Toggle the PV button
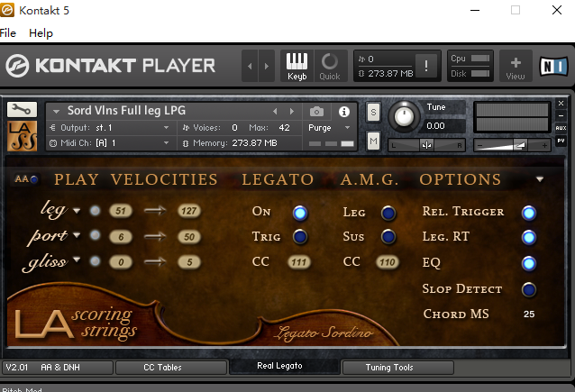The width and height of the screenshot is (575, 392). [x=561, y=141]
